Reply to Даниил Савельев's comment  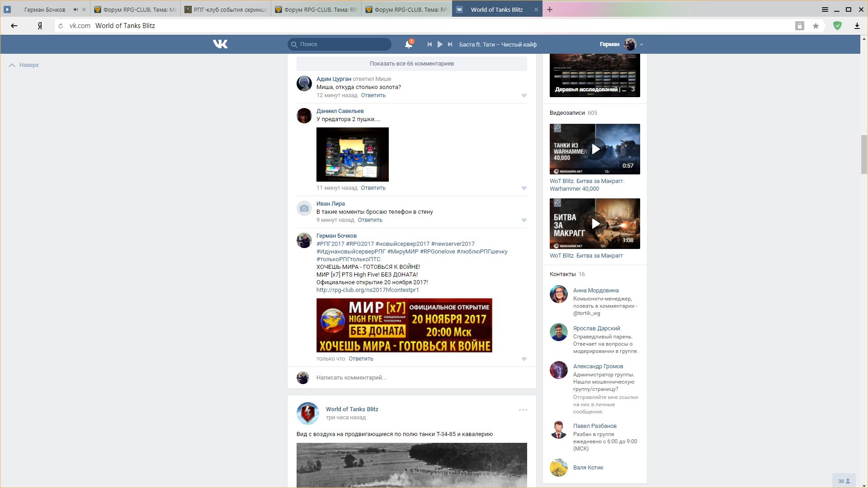click(x=373, y=188)
